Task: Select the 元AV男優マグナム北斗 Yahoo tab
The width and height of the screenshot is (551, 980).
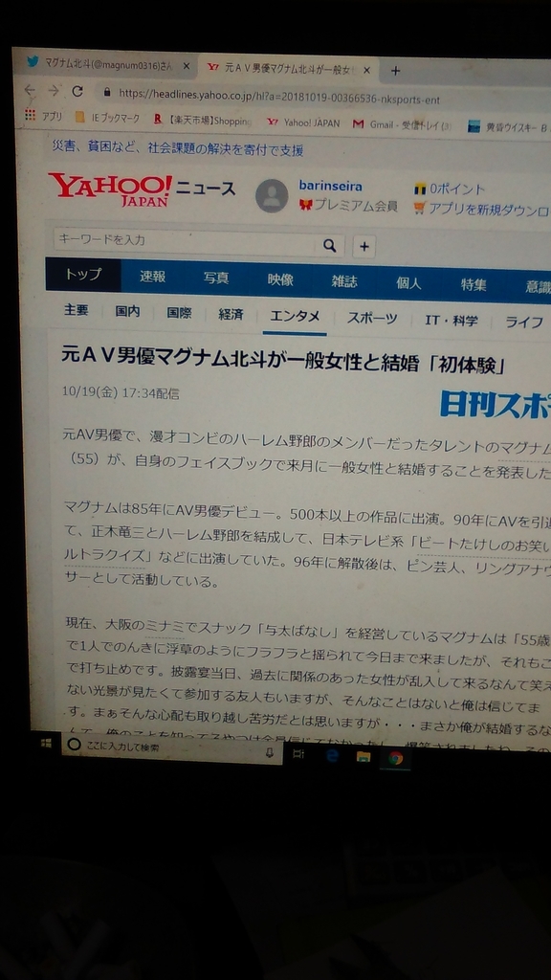Action: 291,69
